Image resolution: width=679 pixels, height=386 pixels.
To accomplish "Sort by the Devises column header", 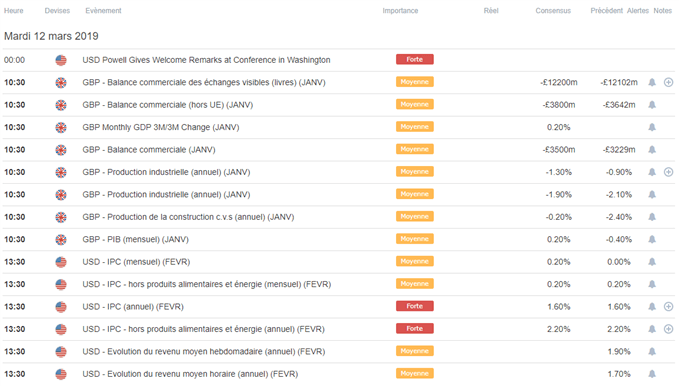I will click(57, 11).
